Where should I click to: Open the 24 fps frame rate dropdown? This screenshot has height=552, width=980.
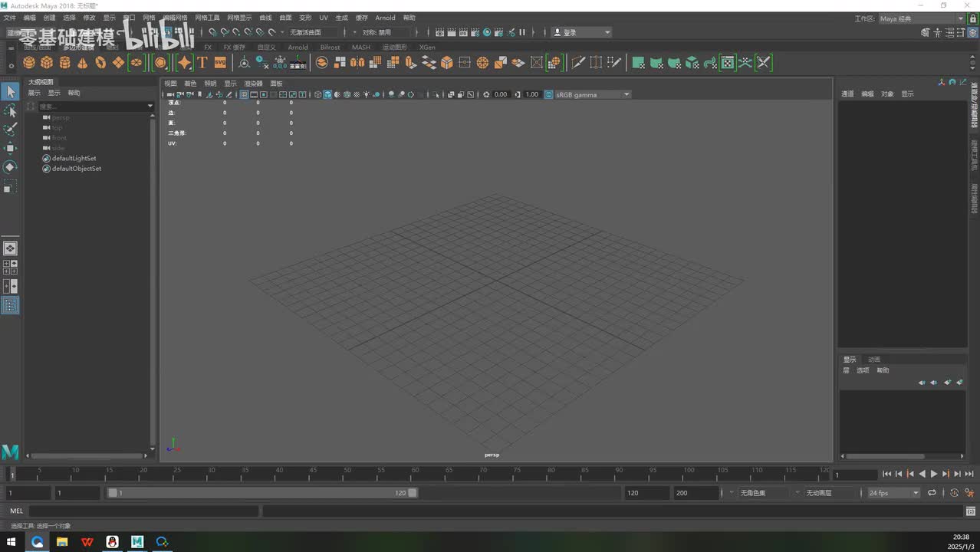[893, 493]
